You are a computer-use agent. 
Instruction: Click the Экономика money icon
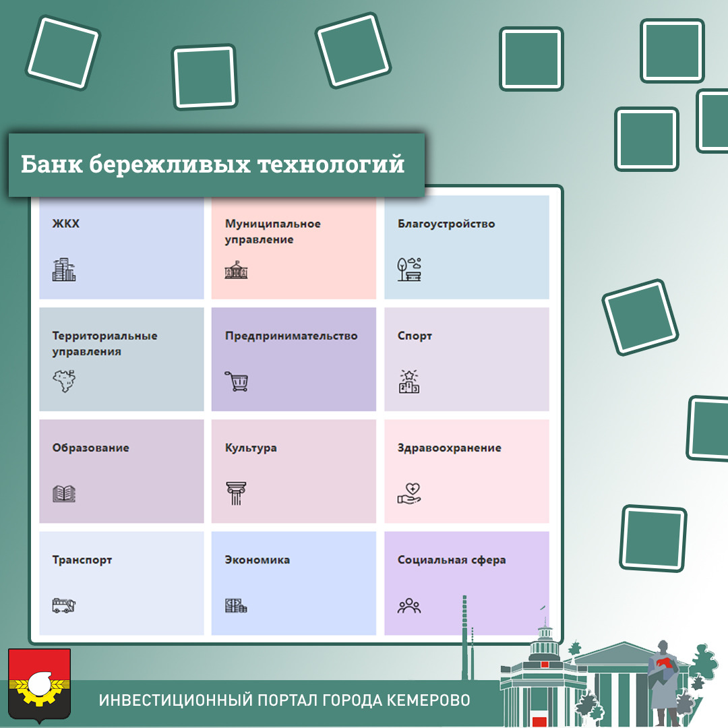pyautogui.click(x=237, y=605)
